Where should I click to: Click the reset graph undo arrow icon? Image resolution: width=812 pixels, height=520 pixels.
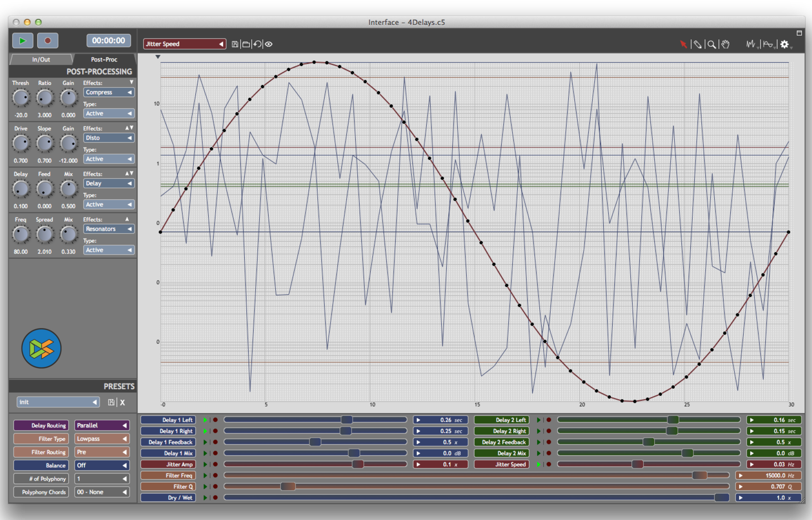click(257, 44)
